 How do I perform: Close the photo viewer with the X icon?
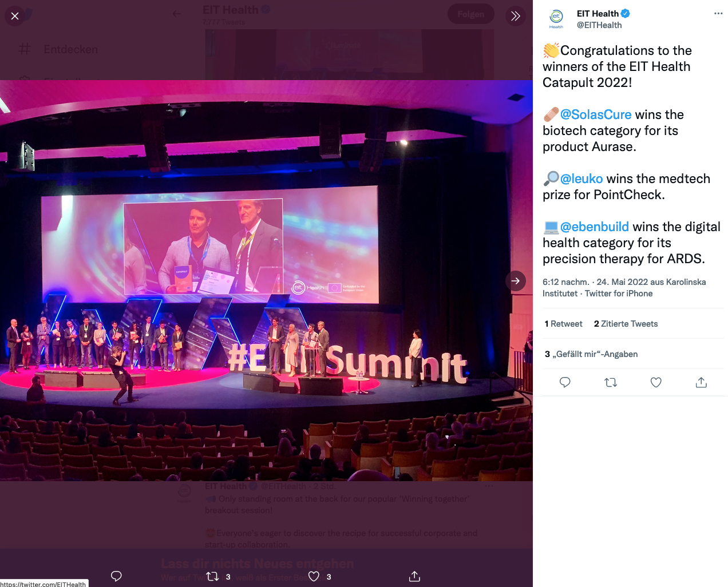pyautogui.click(x=15, y=16)
